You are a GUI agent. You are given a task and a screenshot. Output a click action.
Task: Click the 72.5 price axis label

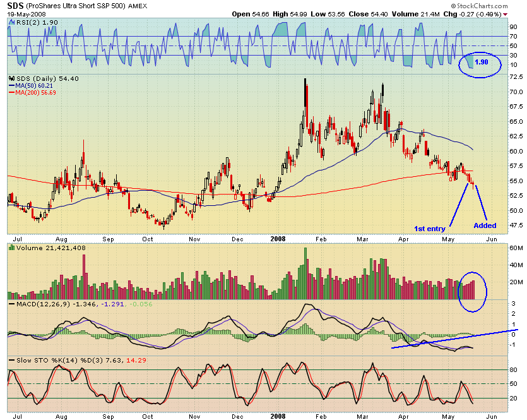tap(516, 76)
